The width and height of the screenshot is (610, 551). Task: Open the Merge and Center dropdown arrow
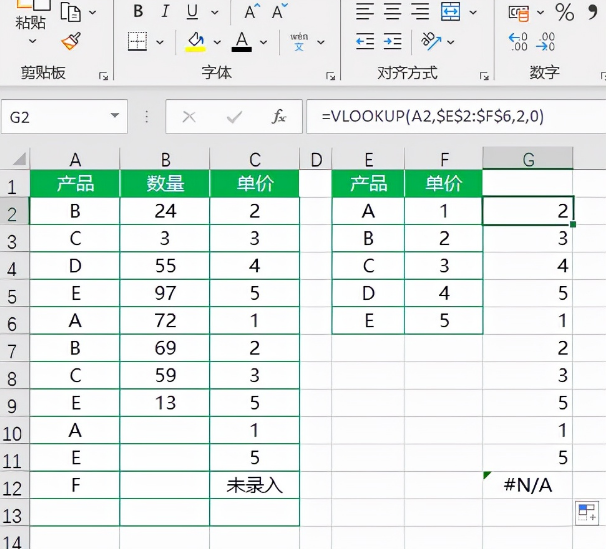click(x=473, y=12)
